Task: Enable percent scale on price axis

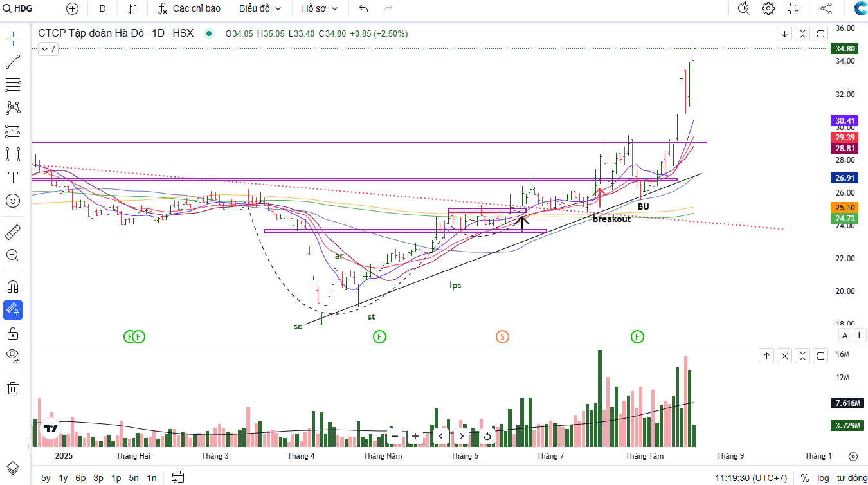Action: [x=805, y=478]
